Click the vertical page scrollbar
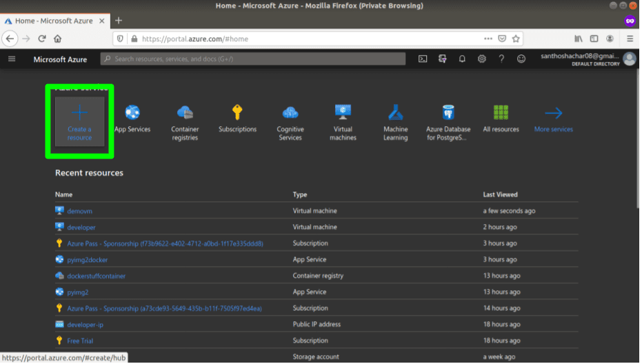Screen dimensions: 642x364 point(639,139)
